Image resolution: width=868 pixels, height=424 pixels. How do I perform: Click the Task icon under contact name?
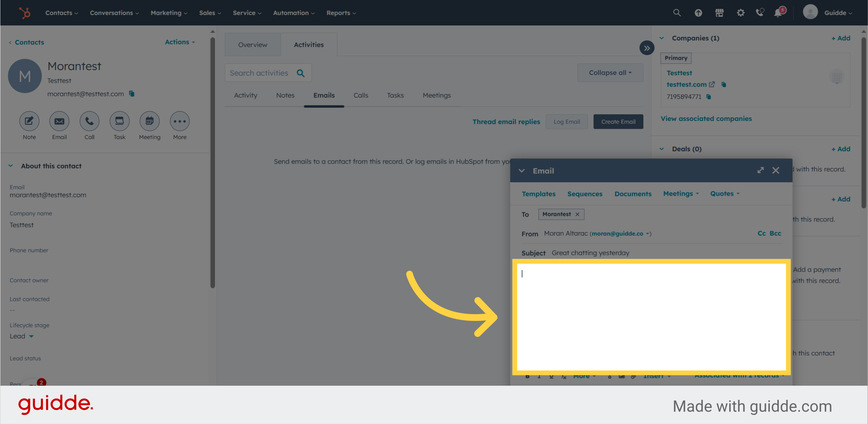click(x=120, y=121)
